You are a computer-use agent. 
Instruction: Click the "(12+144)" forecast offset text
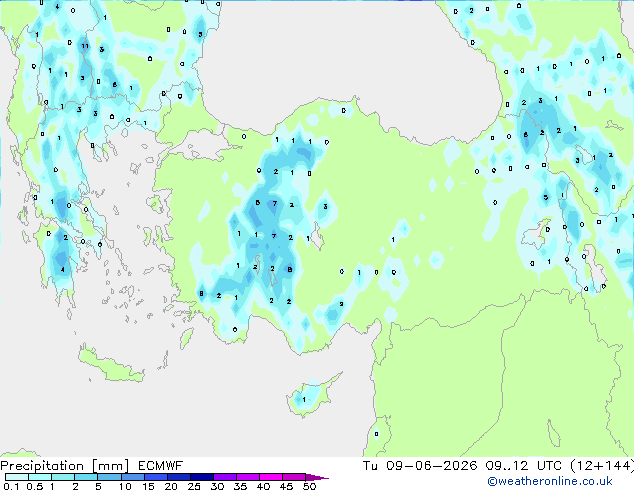(x=602, y=466)
